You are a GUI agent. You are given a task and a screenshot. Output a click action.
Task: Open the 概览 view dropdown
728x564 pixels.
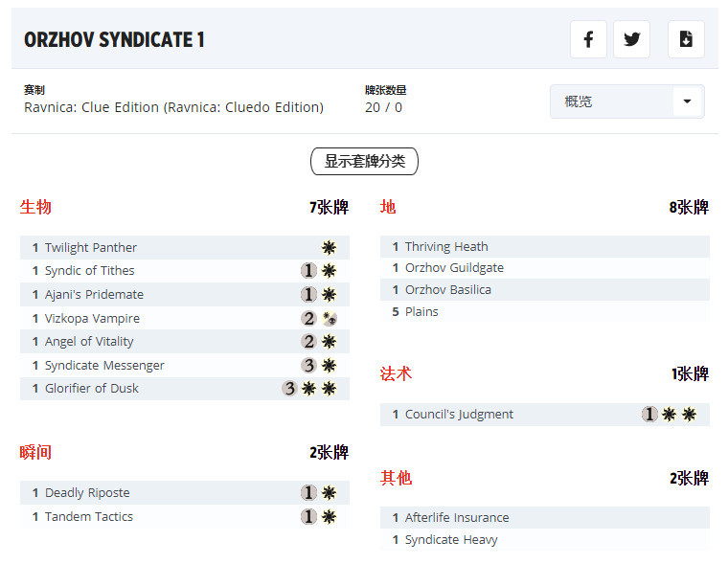(613, 102)
